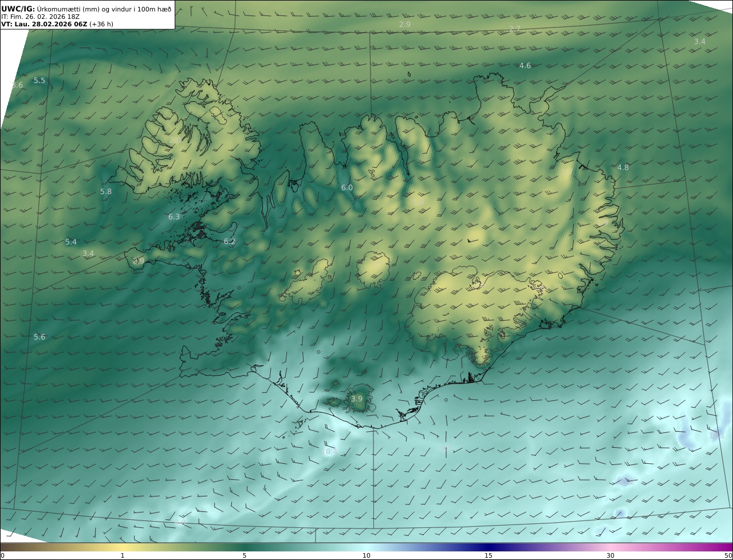This screenshot has width=733, height=560.
Task: Click the 5.8 label west of the Westfjords
Action: pos(106,192)
